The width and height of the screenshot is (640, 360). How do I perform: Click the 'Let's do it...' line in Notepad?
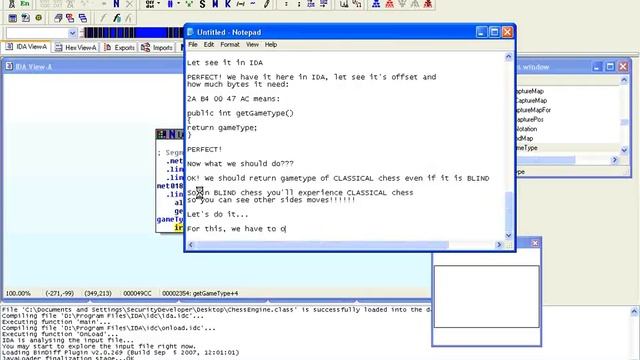pyautogui.click(x=217, y=214)
